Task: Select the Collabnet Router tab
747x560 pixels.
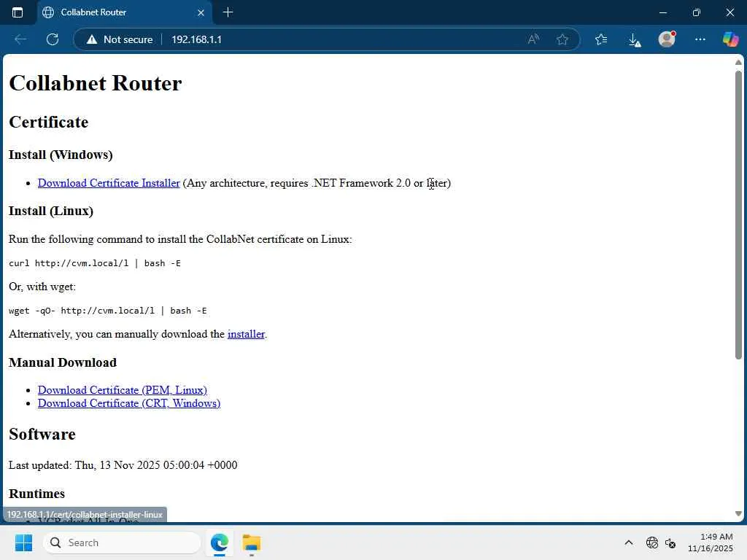Action: pyautogui.click(x=124, y=12)
